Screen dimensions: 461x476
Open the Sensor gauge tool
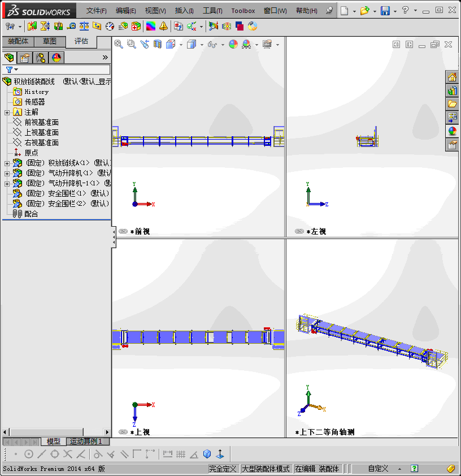[x=110, y=27]
